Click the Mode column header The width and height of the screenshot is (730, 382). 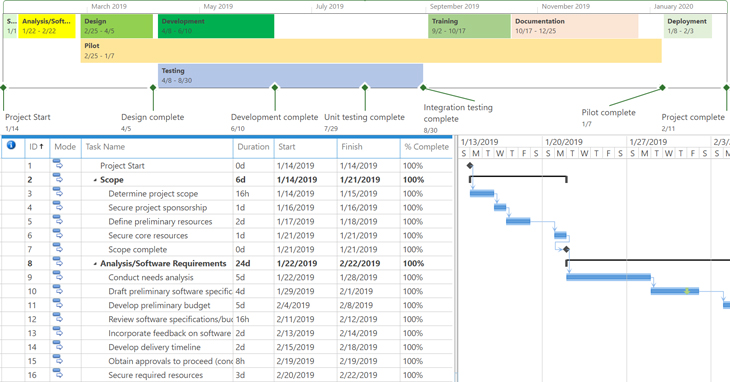(65, 147)
